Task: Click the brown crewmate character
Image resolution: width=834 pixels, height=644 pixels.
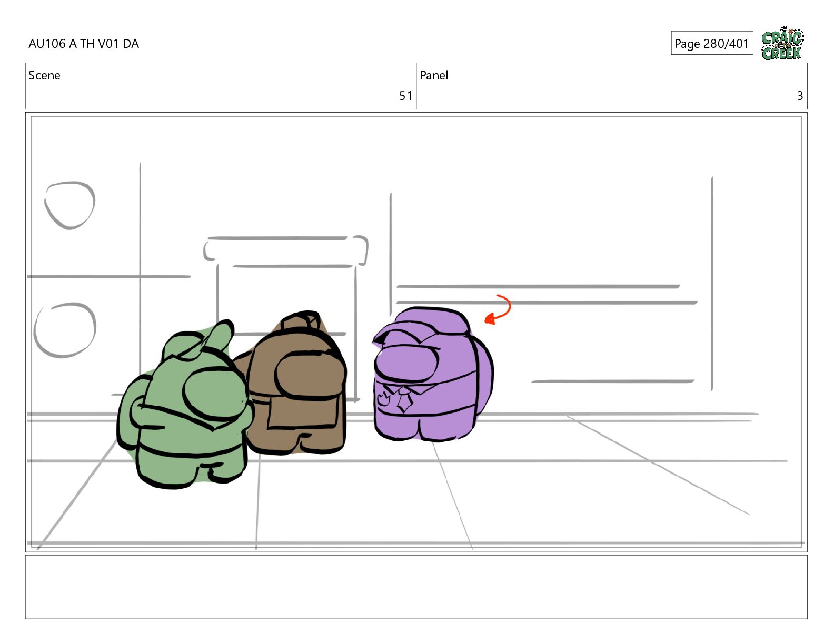Action: click(x=295, y=384)
